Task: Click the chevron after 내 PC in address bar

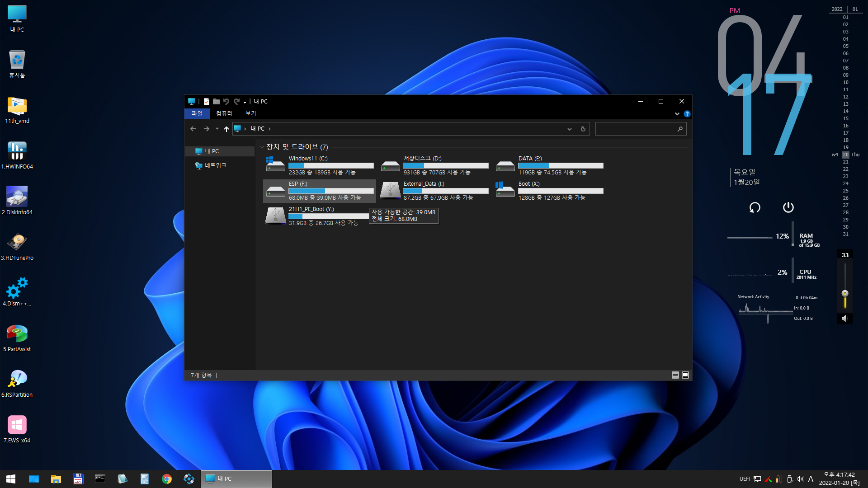Action: 269,129
